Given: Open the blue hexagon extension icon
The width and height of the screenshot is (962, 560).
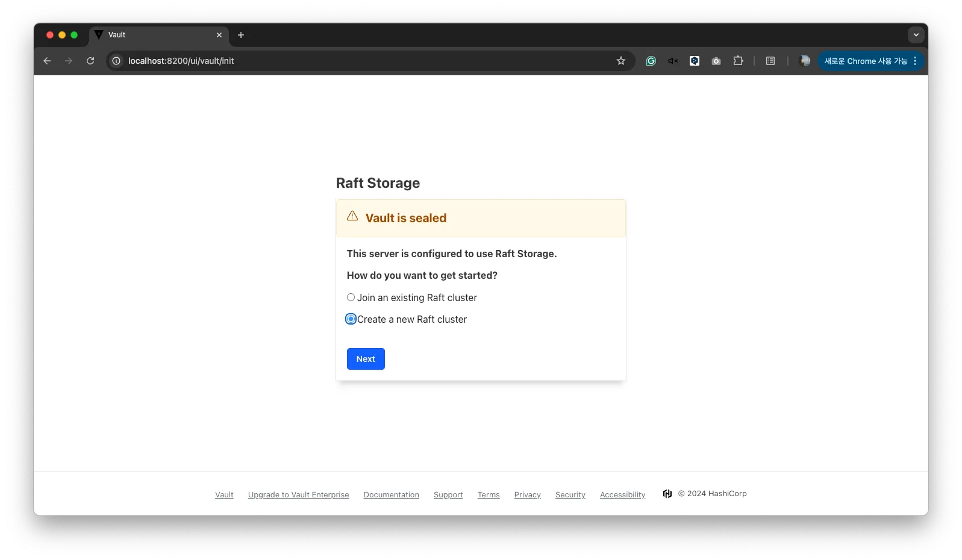Looking at the screenshot, I should tap(695, 61).
